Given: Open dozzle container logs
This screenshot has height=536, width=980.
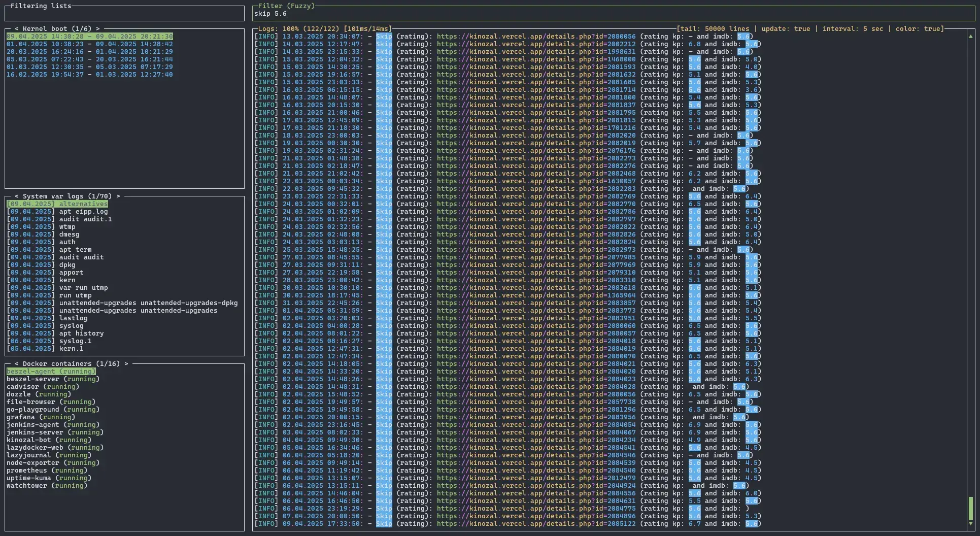Looking at the screenshot, I should [39, 394].
